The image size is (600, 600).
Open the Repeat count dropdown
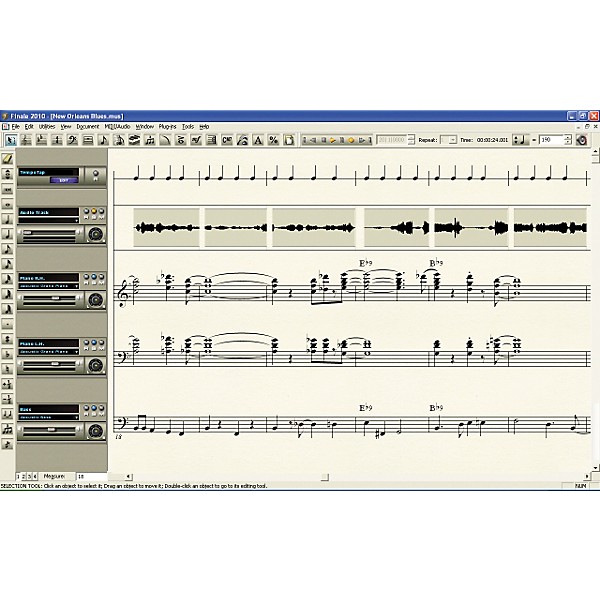point(453,140)
